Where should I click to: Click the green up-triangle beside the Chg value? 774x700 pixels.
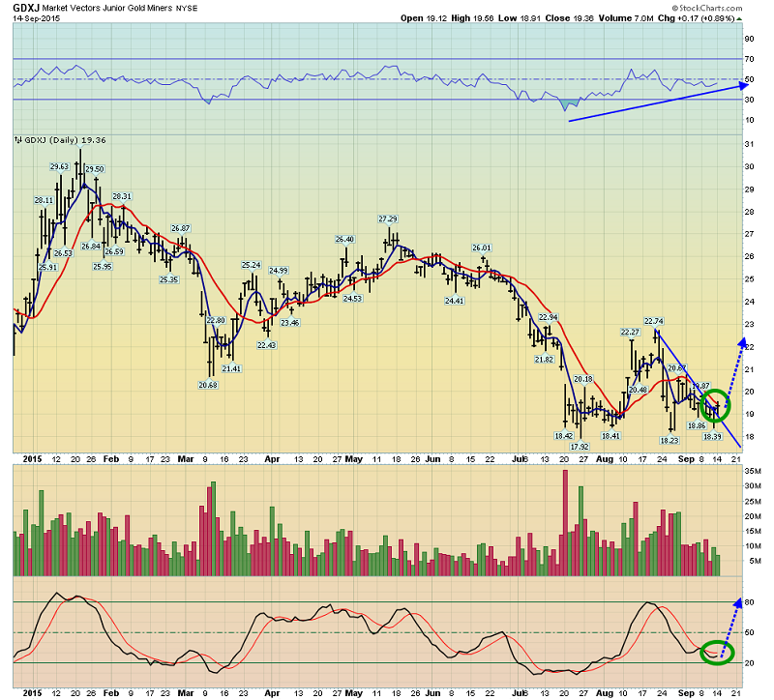(x=739, y=18)
